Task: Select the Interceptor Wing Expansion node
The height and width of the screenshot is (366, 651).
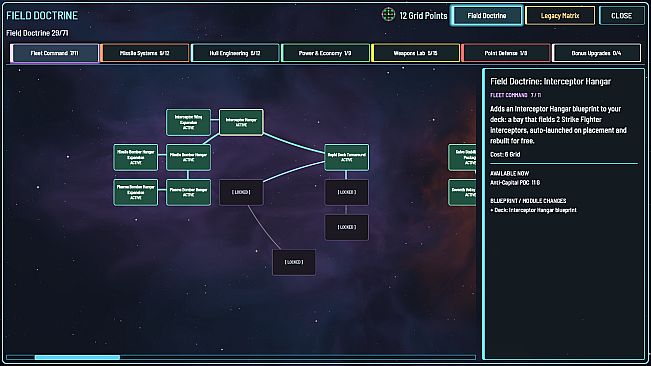Action: pyautogui.click(x=188, y=122)
